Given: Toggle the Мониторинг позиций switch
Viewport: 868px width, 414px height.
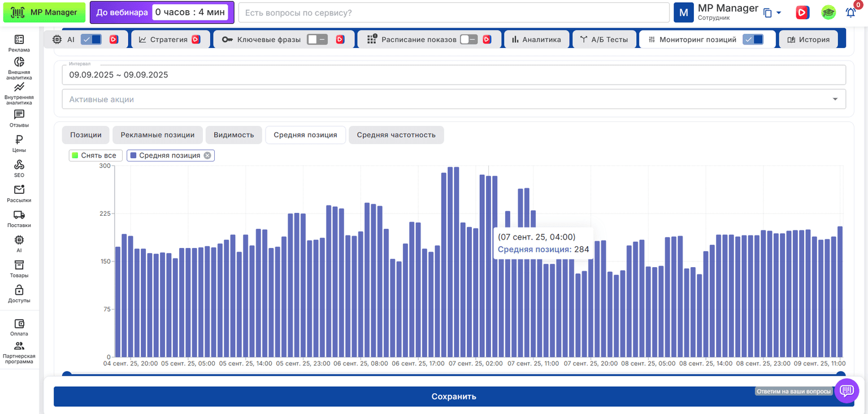Looking at the screenshot, I should [753, 40].
